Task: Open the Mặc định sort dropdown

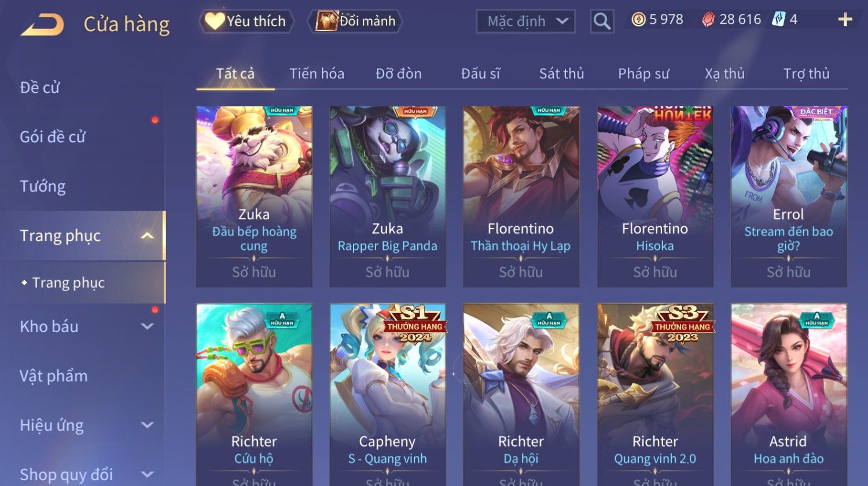Action: [526, 21]
